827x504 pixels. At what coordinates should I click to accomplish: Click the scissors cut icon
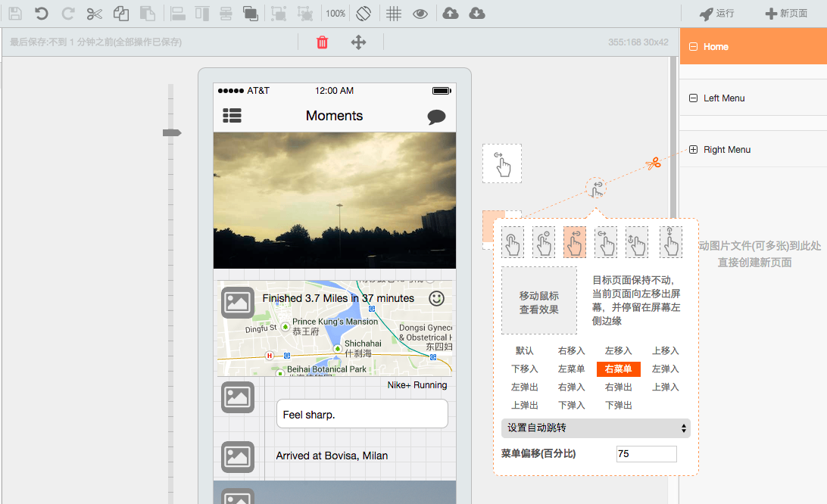click(94, 13)
